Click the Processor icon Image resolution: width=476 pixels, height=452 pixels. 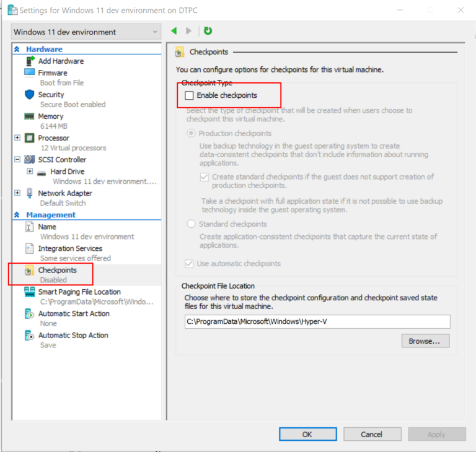pos(30,138)
